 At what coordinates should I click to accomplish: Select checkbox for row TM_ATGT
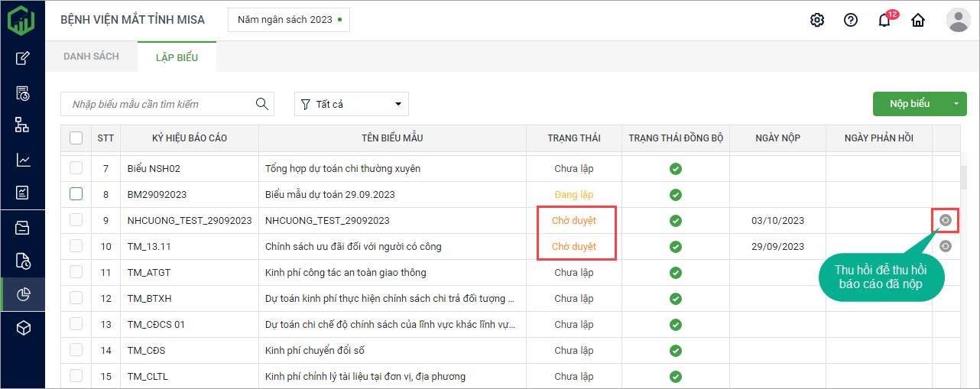76,272
